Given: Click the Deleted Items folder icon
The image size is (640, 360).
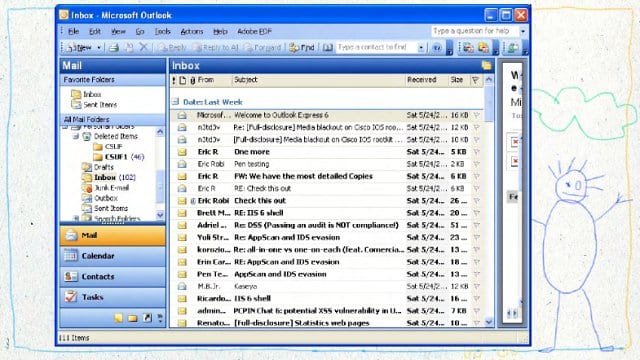Looking at the screenshot, I should tap(87, 136).
